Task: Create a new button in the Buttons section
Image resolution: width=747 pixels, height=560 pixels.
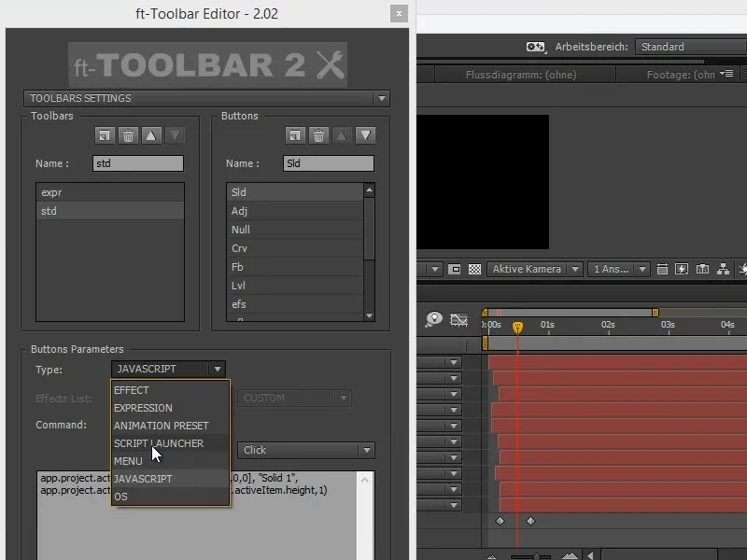Action: pyautogui.click(x=293, y=135)
